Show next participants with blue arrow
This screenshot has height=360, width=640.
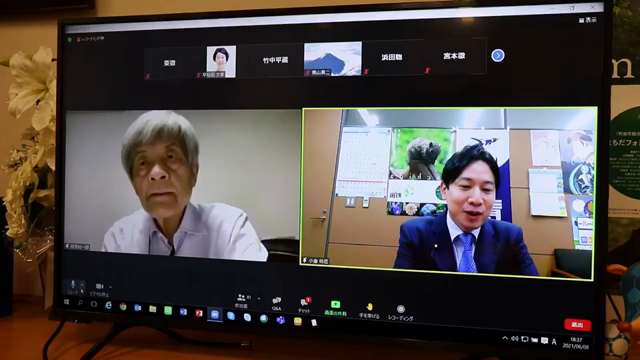tap(498, 55)
